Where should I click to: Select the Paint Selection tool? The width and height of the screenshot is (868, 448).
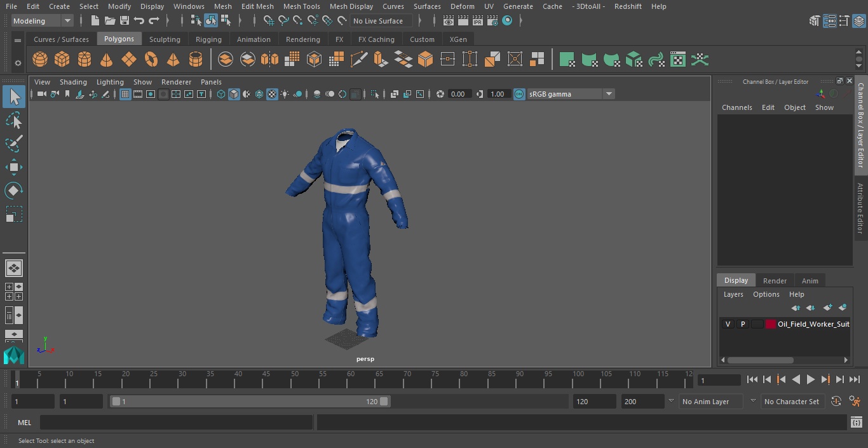[14, 144]
